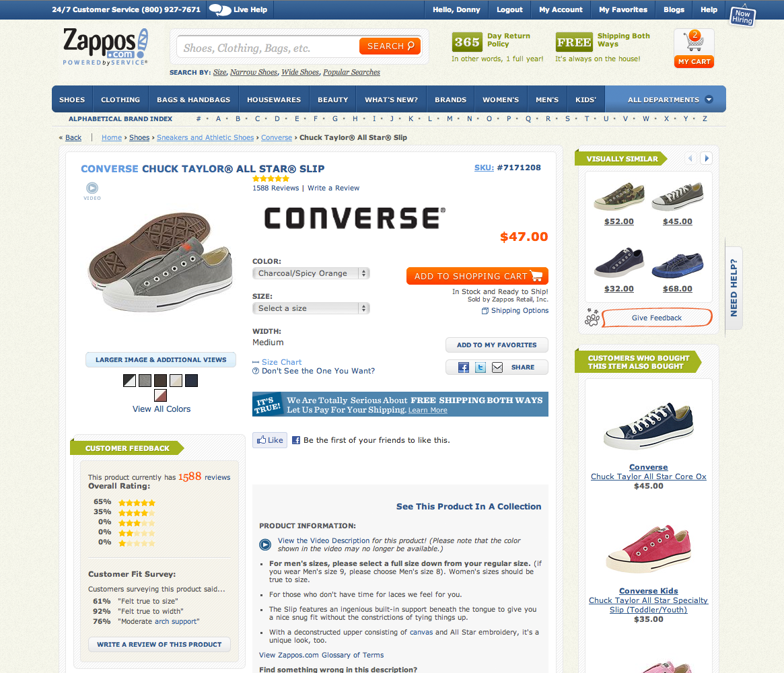
Task: Play the product video icon
Action: click(x=92, y=188)
